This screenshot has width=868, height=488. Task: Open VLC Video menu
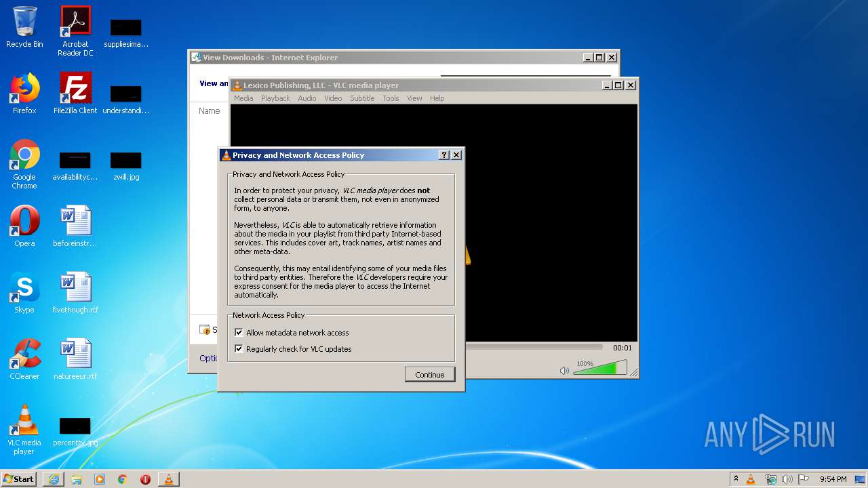click(333, 98)
